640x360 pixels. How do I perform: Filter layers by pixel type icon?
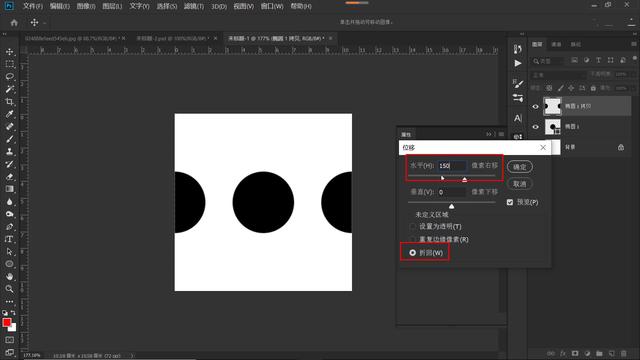[574, 60]
